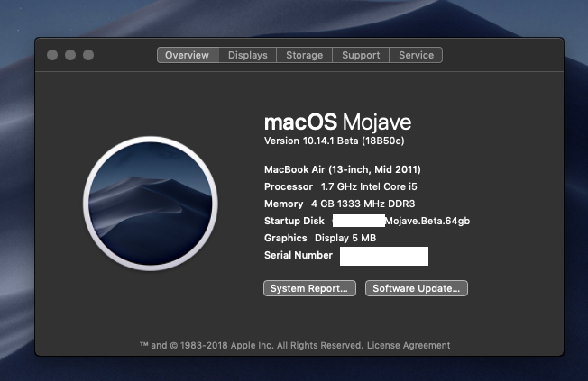This screenshot has height=381, width=588.
Task: Click the Startup Disk label
Action: (294, 221)
